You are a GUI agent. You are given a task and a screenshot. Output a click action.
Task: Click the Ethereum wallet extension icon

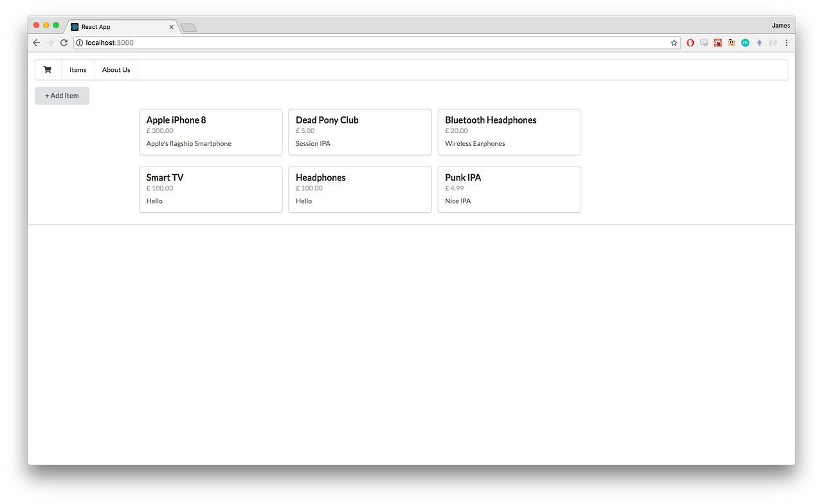(759, 42)
